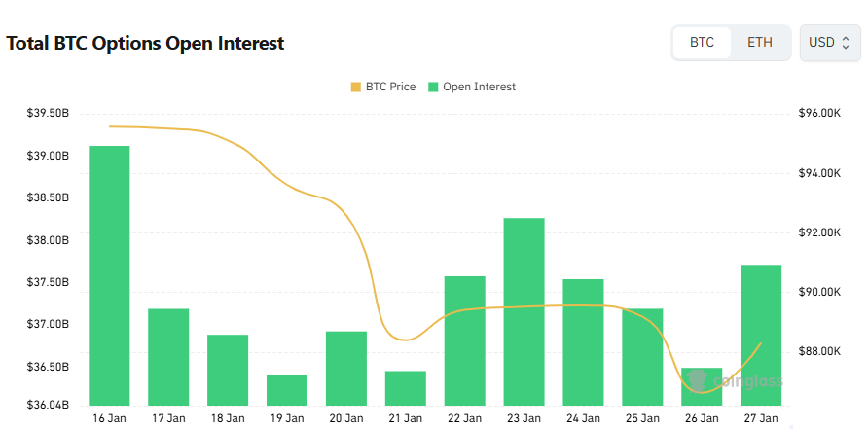Select the 25 Jan bar

pyautogui.click(x=642, y=357)
